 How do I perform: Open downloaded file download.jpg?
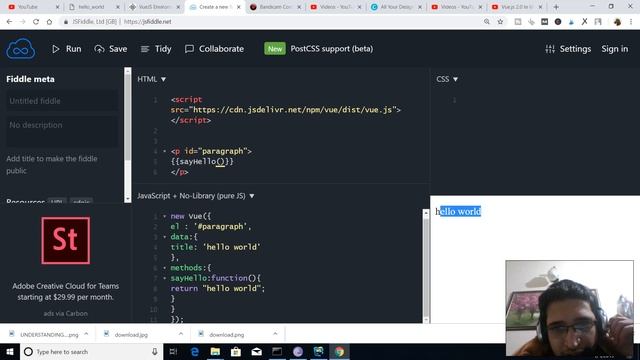coord(131,334)
